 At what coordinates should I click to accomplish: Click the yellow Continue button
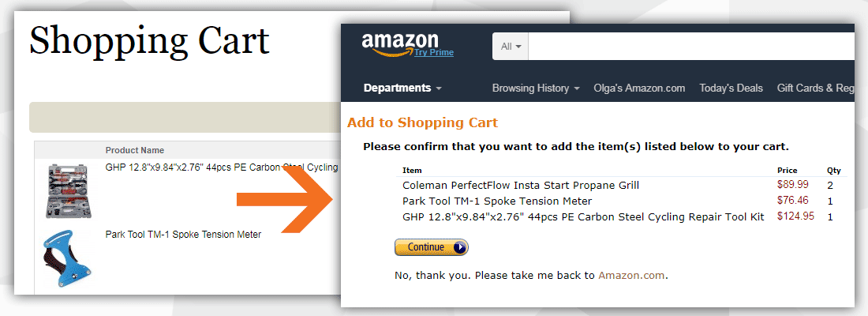431,247
